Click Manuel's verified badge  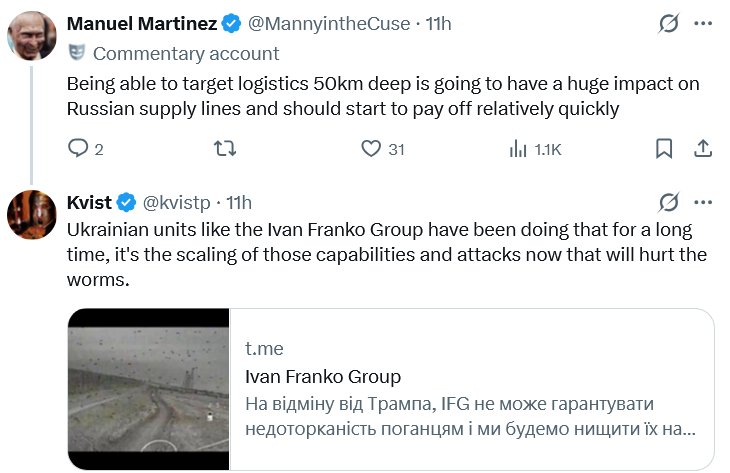point(230,22)
